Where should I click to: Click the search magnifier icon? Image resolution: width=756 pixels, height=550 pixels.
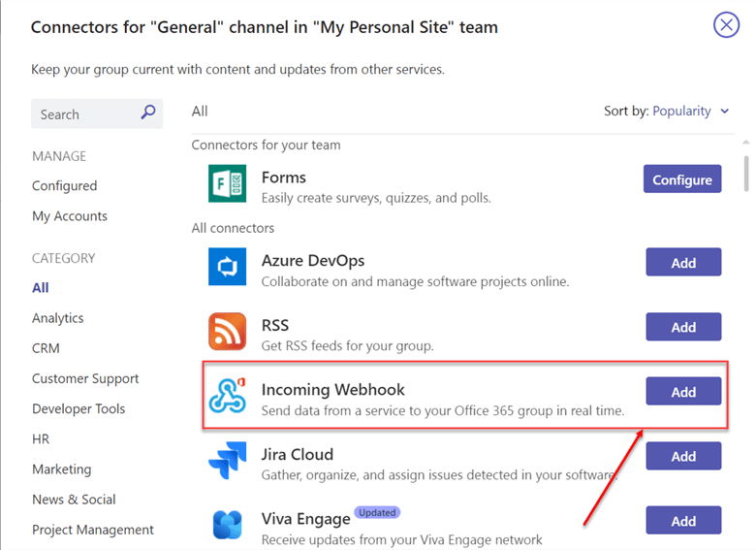pos(148,113)
